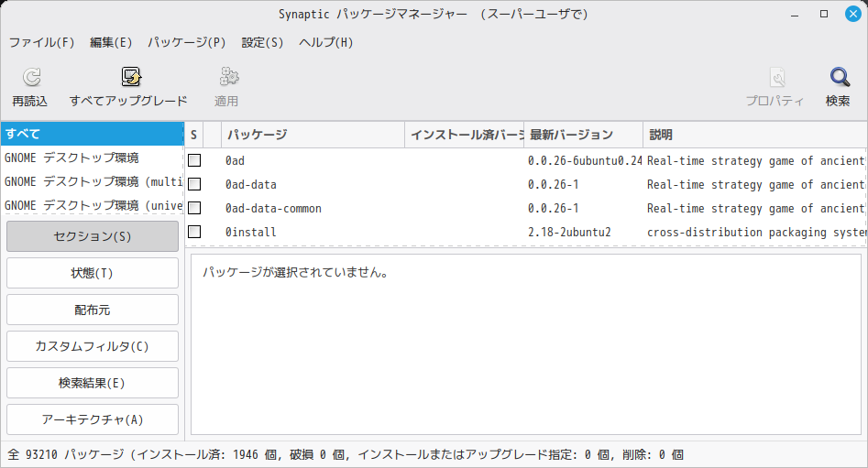Click the 再読込 reload icon
868x468 pixels.
coord(31,77)
